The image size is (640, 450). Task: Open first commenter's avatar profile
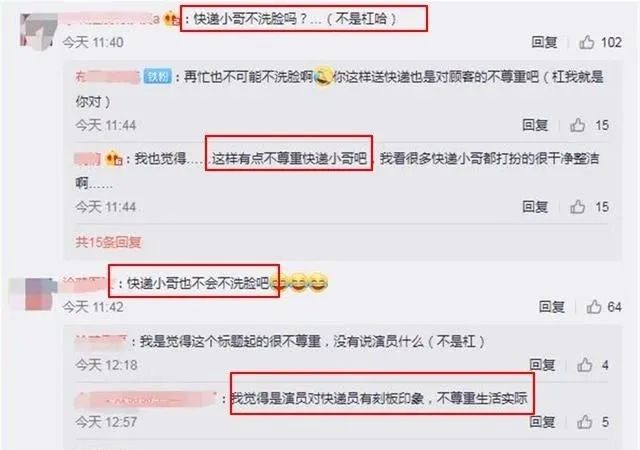[x=39, y=31]
